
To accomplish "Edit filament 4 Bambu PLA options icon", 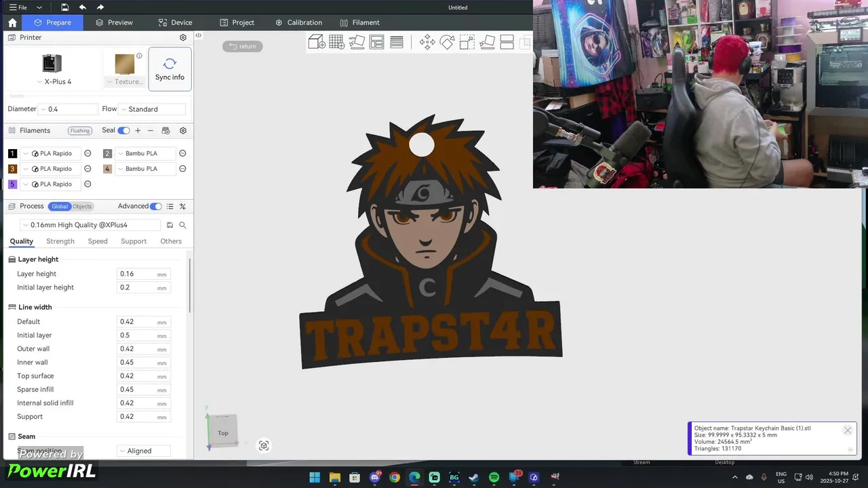I will point(182,169).
